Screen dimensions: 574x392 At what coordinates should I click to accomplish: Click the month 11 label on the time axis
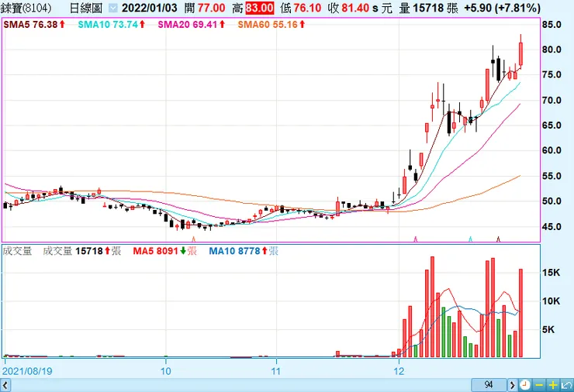(275, 371)
